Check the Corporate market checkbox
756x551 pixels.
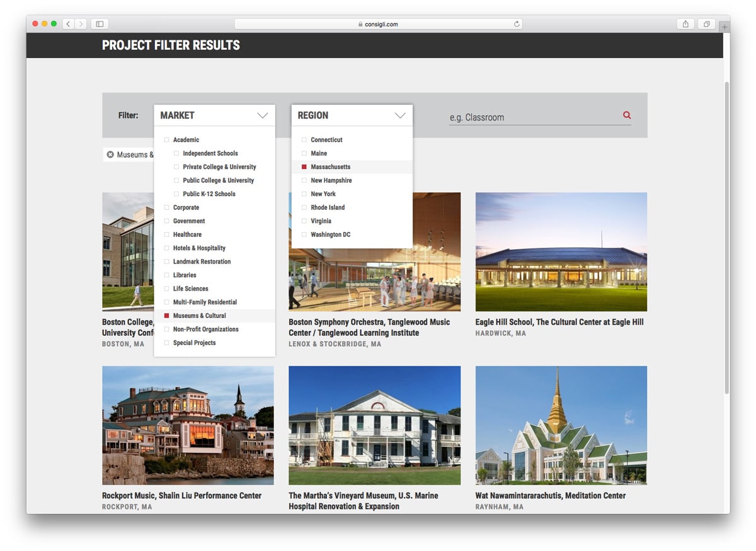point(167,207)
